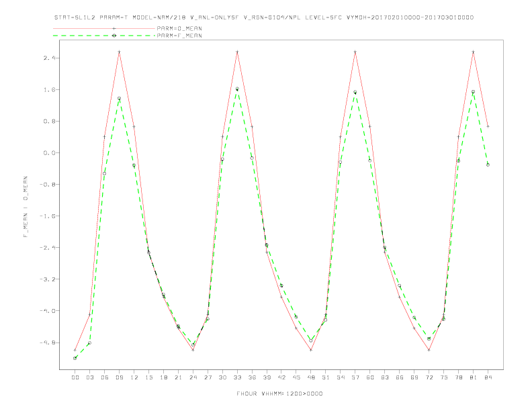
Task: Click the y-axis tick label 1.6
Action: coord(49,89)
